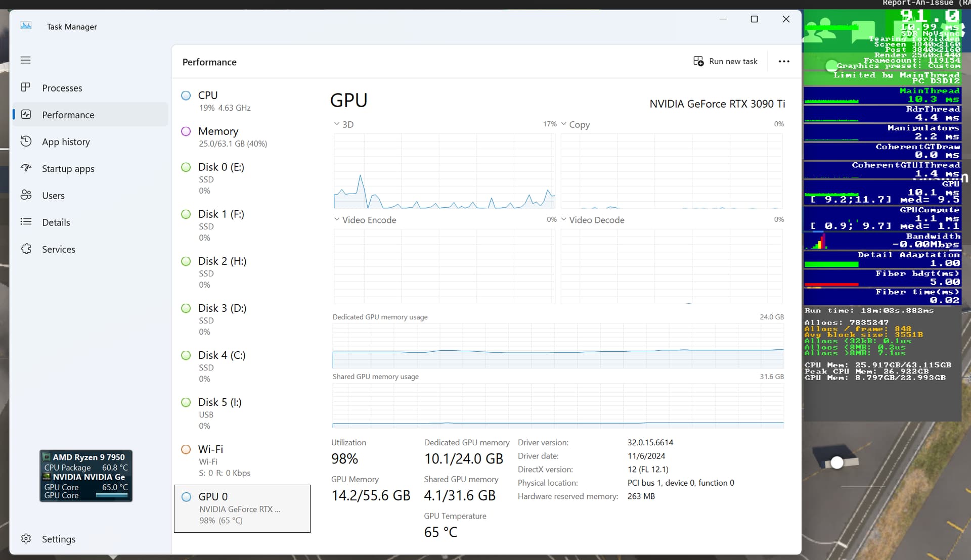Open the Video Encode graph dropdown
The image size is (971, 560).
(x=337, y=219)
